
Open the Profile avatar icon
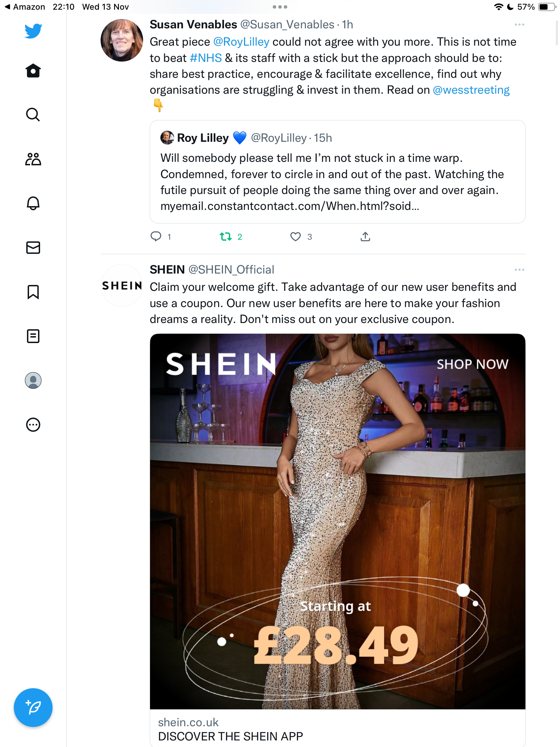[33, 380]
